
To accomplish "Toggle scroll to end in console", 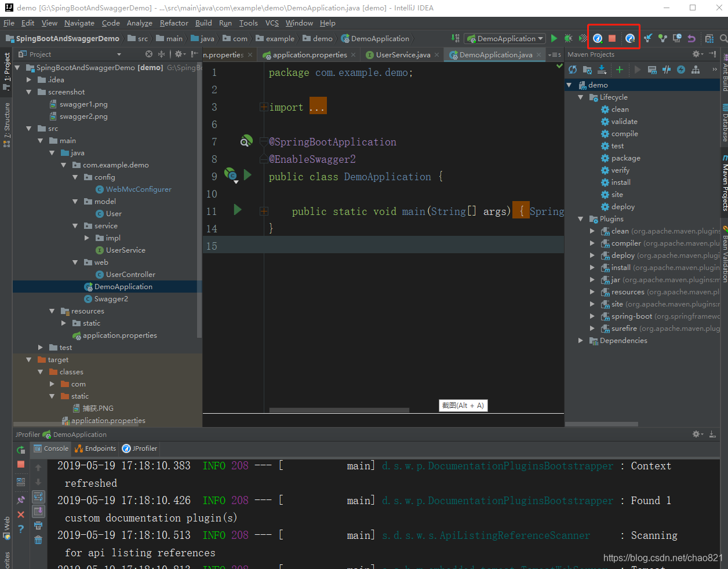I will [x=38, y=511].
